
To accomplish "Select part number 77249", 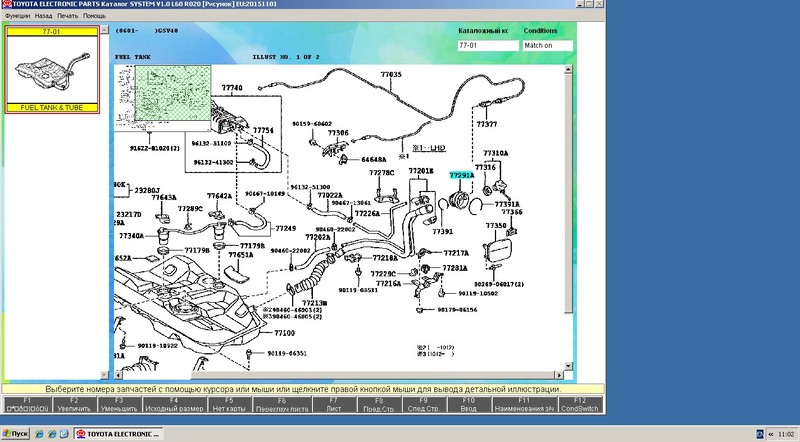I will point(286,229).
